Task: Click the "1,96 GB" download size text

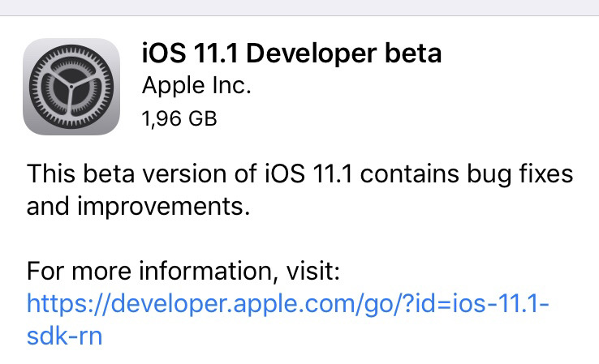Action: pyautogui.click(x=179, y=118)
